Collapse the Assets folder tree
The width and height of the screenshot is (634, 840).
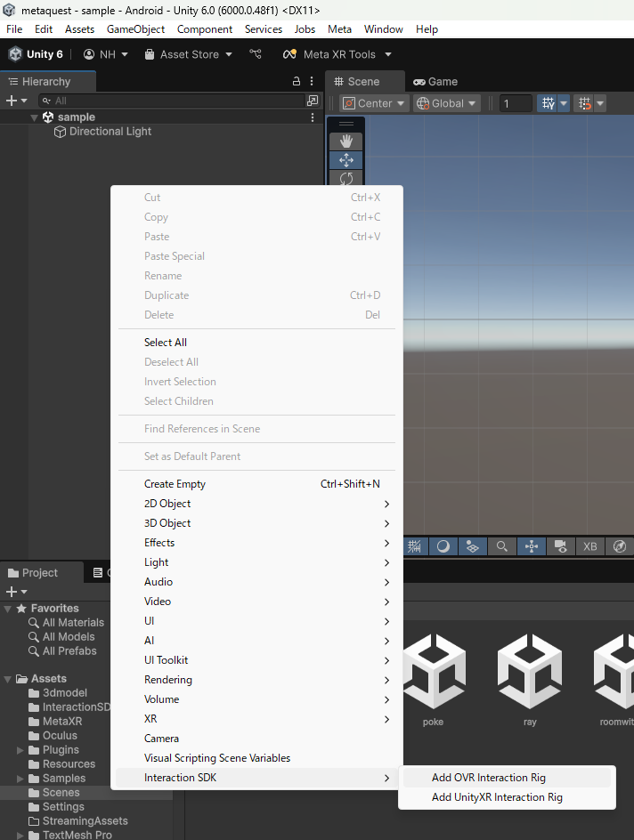click(7, 679)
